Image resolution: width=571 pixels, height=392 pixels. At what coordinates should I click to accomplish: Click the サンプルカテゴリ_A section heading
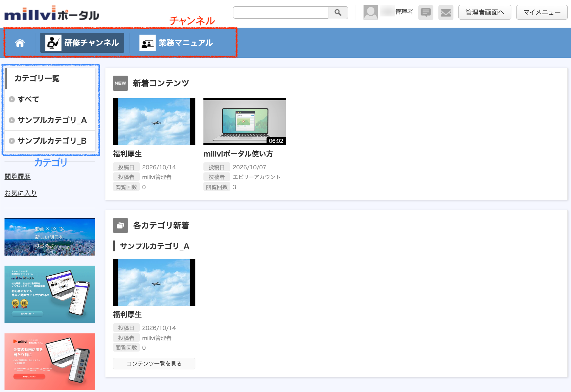click(154, 246)
